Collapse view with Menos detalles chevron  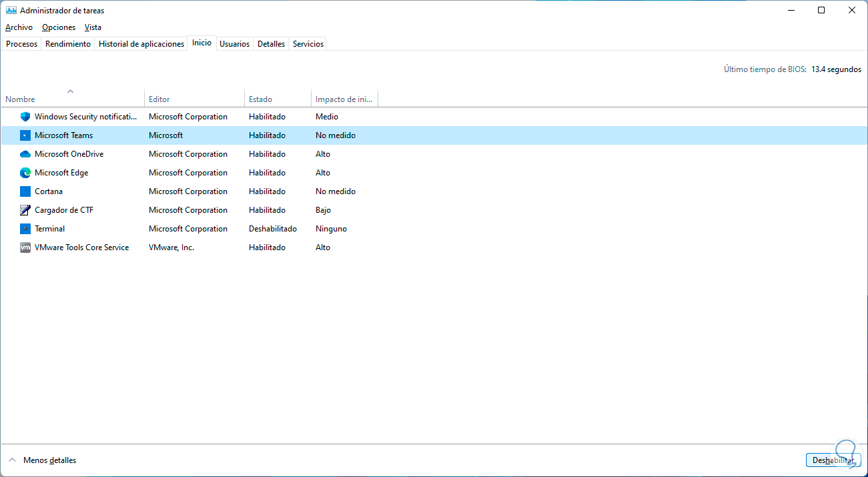point(12,460)
